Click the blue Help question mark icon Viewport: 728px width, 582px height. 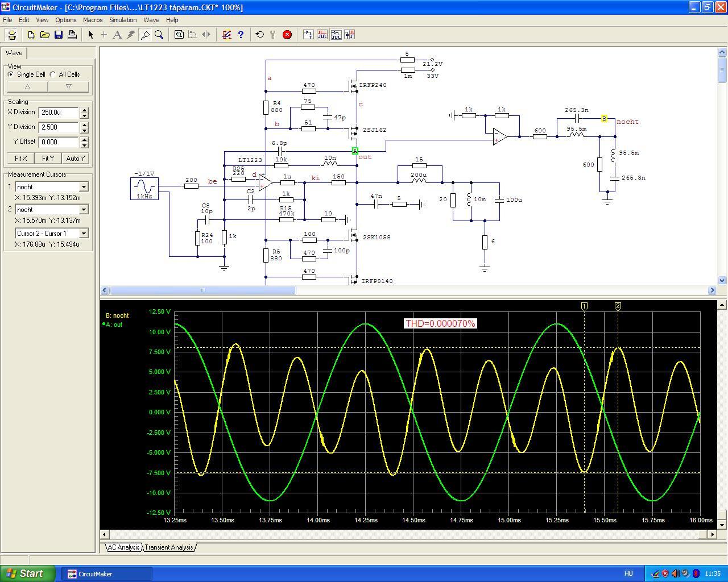coord(241,35)
